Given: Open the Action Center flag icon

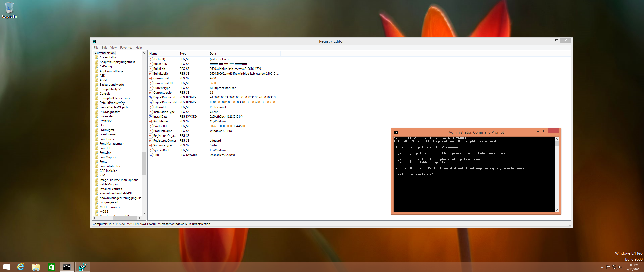Looking at the screenshot, I should 608,267.
